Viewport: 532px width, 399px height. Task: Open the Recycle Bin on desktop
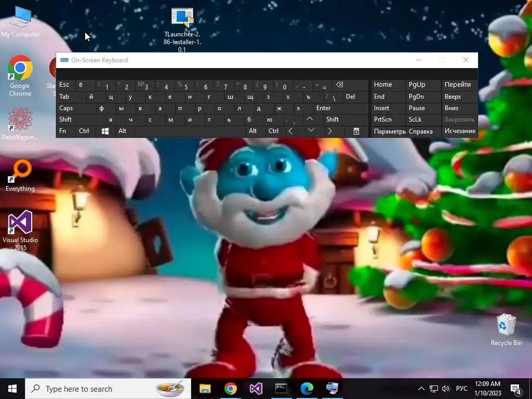506,329
